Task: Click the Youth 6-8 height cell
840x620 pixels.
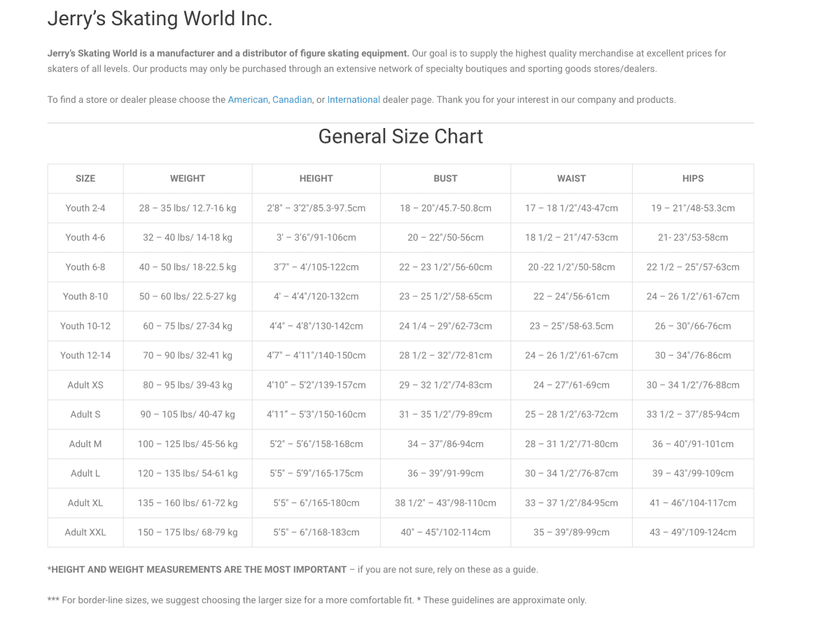Action: pos(316,267)
